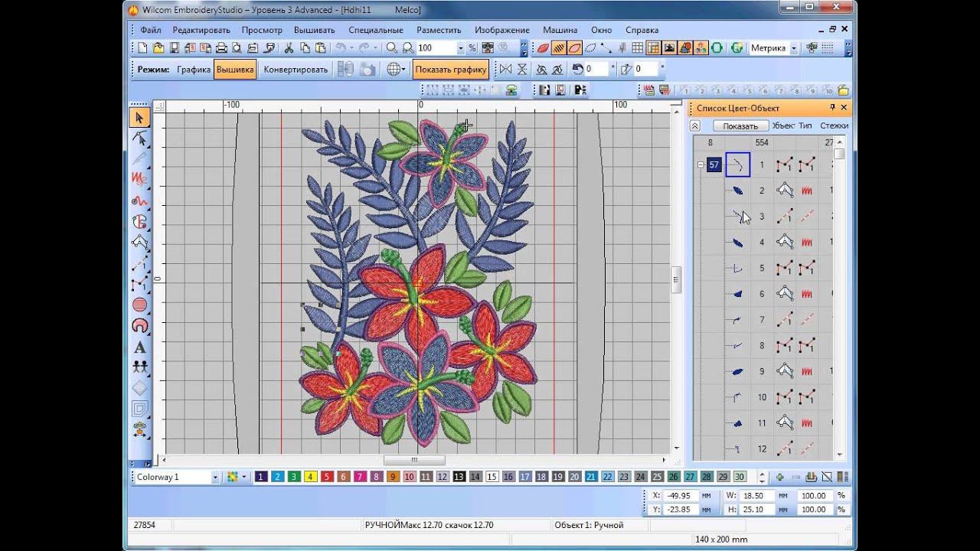Click the Save diskette icon

[175, 47]
